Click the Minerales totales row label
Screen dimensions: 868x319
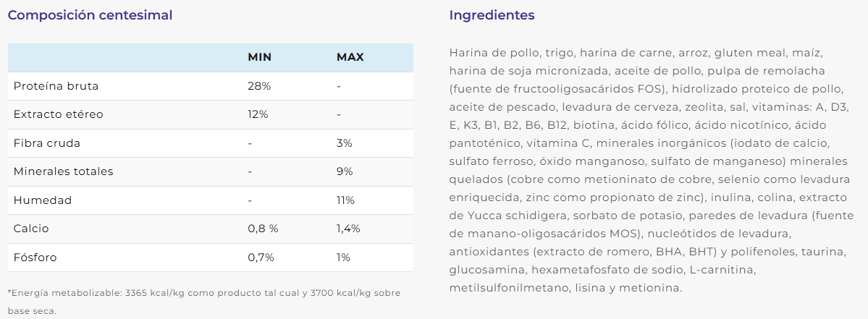[x=63, y=171]
